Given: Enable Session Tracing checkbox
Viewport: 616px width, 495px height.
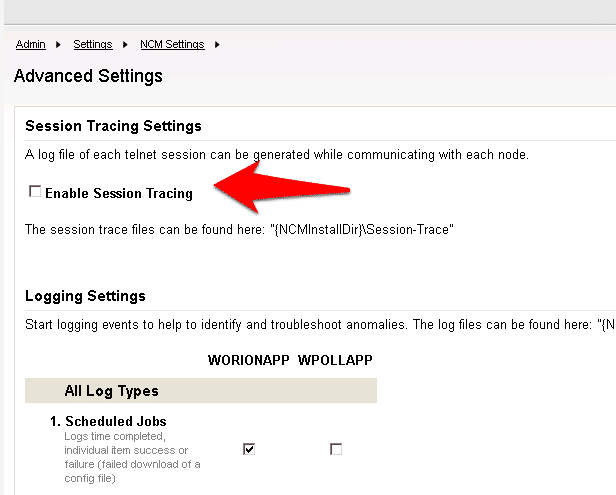Looking at the screenshot, I should (35, 191).
